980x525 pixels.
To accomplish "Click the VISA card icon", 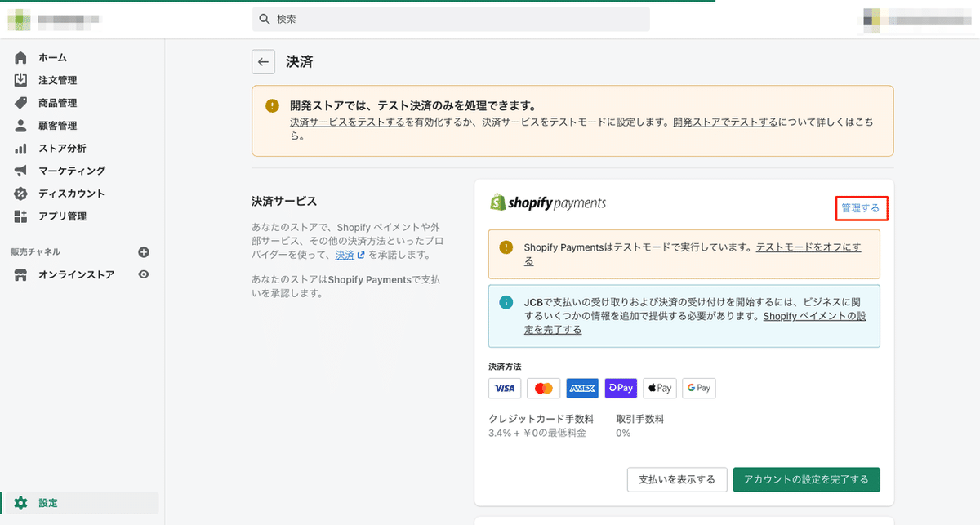I will [505, 389].
